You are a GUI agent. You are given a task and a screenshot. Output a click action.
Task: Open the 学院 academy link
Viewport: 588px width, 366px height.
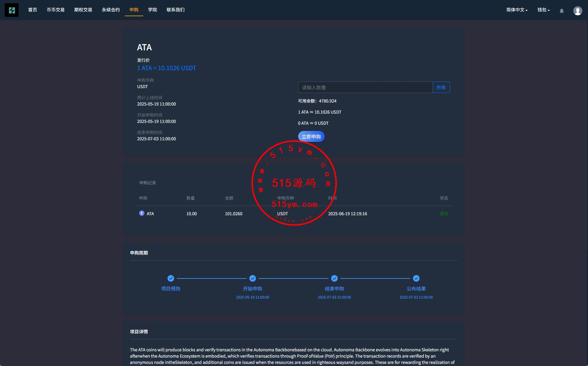(153, 10)
